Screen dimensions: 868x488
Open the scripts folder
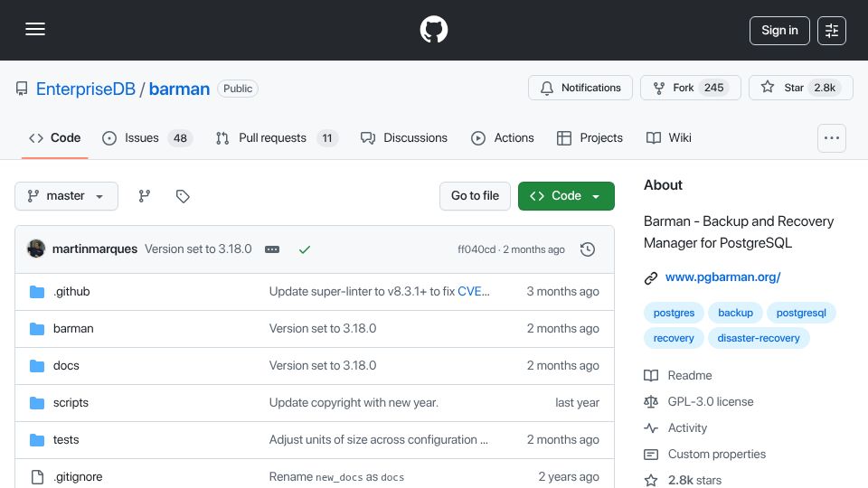71,403
